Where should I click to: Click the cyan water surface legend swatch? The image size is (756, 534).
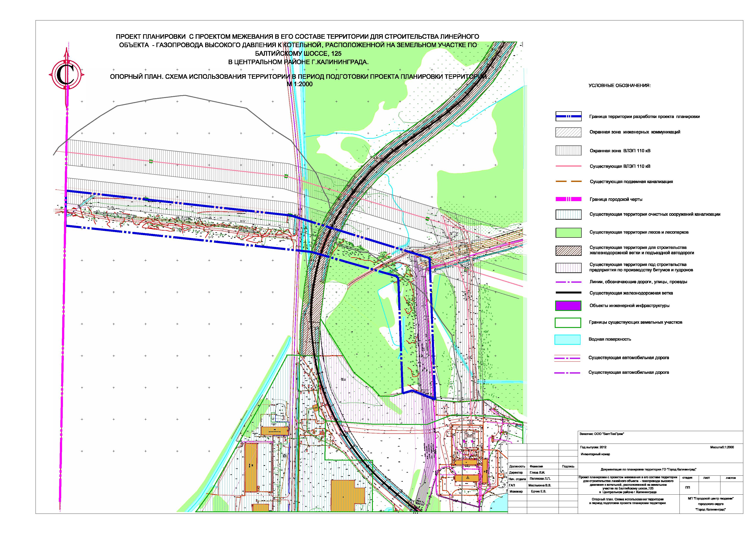(x=568, y=340)
